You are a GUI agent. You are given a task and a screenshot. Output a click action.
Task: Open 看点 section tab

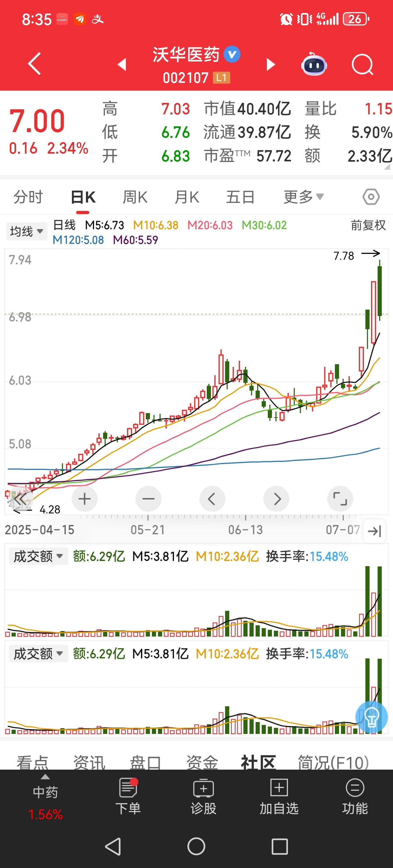33,762
